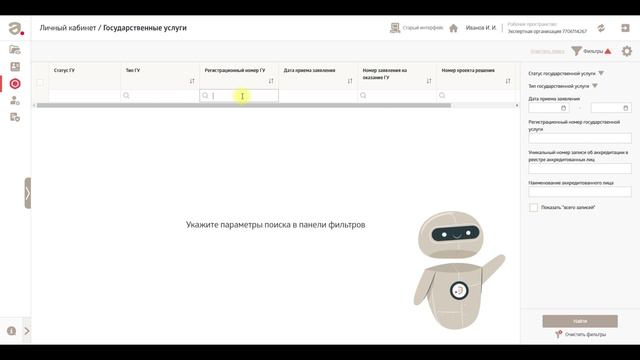
Task: Collapse filters using the red triangle
Action: pos(608,51)
